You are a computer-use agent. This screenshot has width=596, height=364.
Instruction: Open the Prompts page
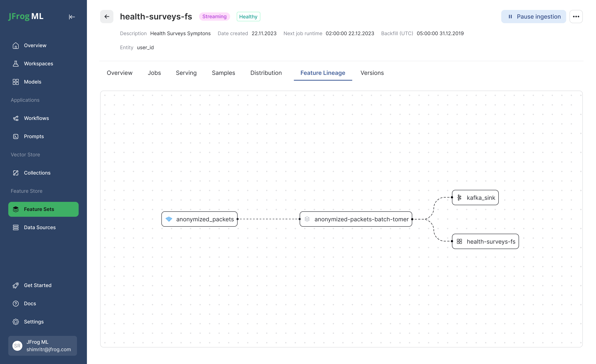point(43,136)
